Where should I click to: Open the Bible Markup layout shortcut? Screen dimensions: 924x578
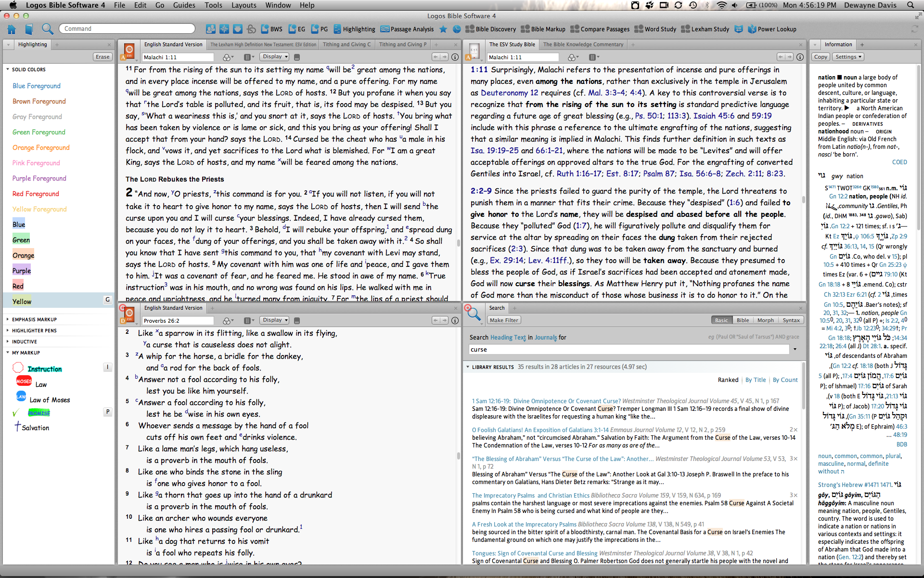point(543,29)
